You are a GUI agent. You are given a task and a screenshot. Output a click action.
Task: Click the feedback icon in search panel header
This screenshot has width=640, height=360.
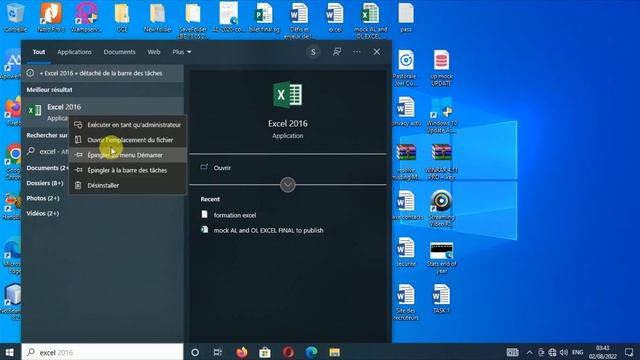(337, 52)
